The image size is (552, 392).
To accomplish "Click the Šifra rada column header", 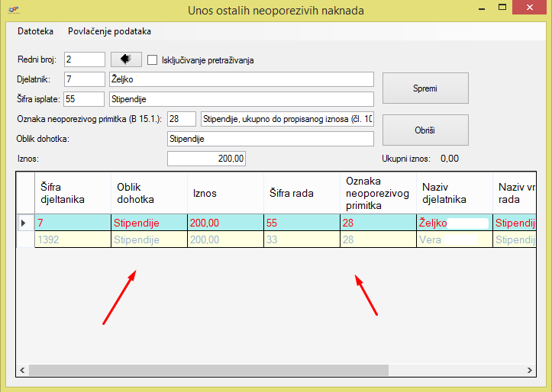I will pos(302,194).
